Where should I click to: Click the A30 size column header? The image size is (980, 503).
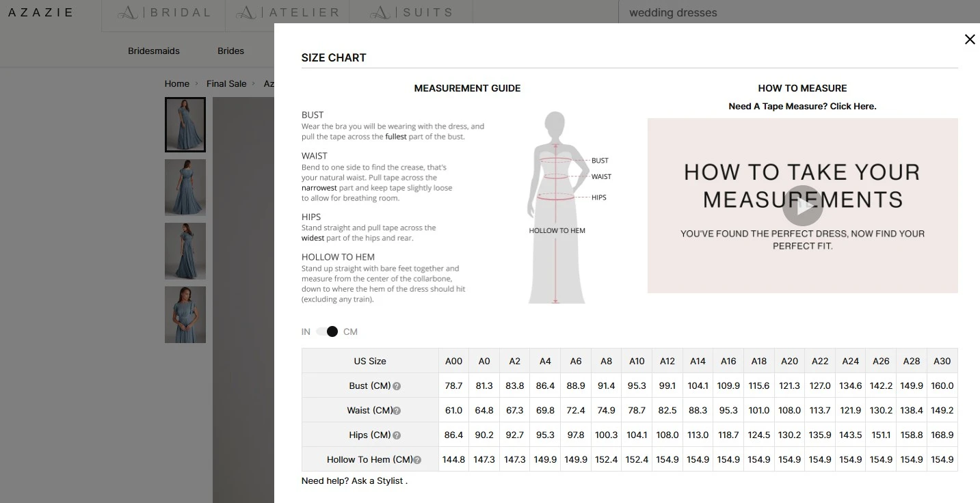tap(942, 361)
